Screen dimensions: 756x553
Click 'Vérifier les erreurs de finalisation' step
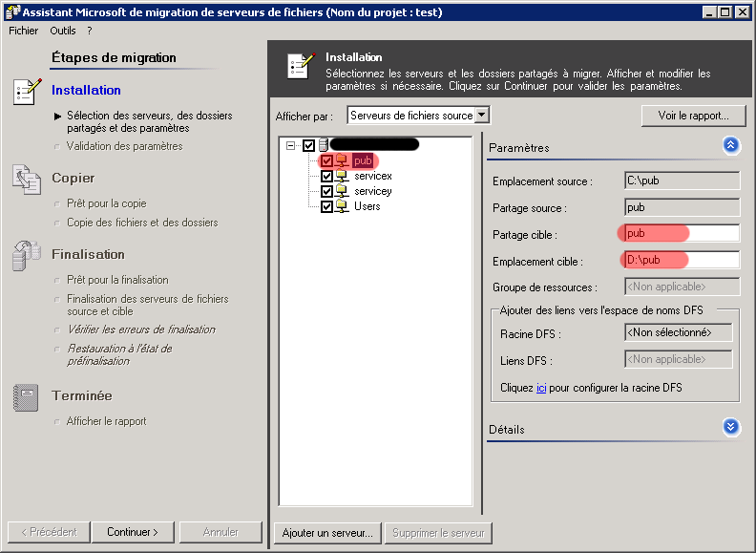coord(141,330)
